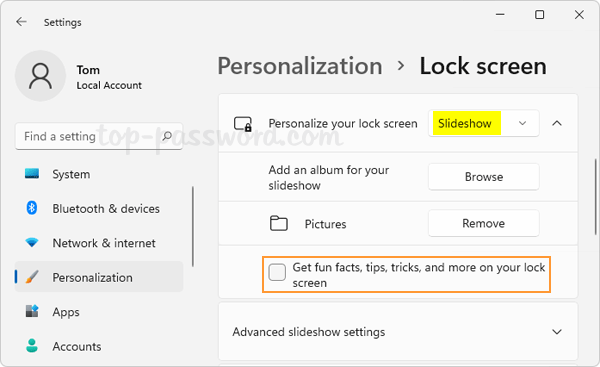Focus the Find a setting field
This screenshot has height=367, width=600.
tap(99, 136)
